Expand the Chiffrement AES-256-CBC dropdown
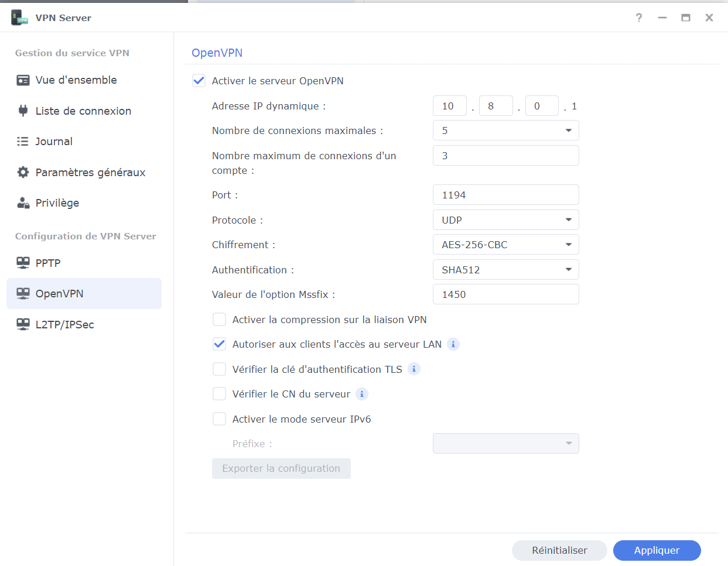Image resolution: width=728 pixels, height=566 pixels. coord(505,245)
